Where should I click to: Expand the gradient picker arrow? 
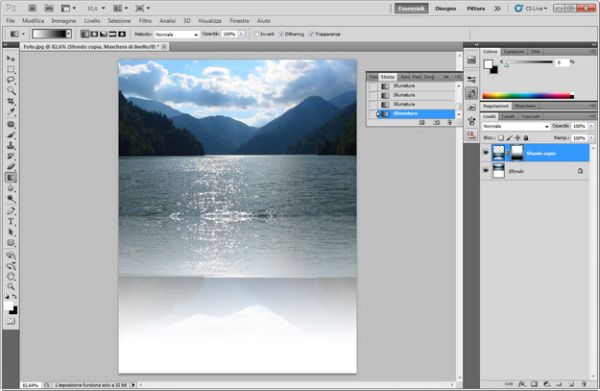pos(68,34)
